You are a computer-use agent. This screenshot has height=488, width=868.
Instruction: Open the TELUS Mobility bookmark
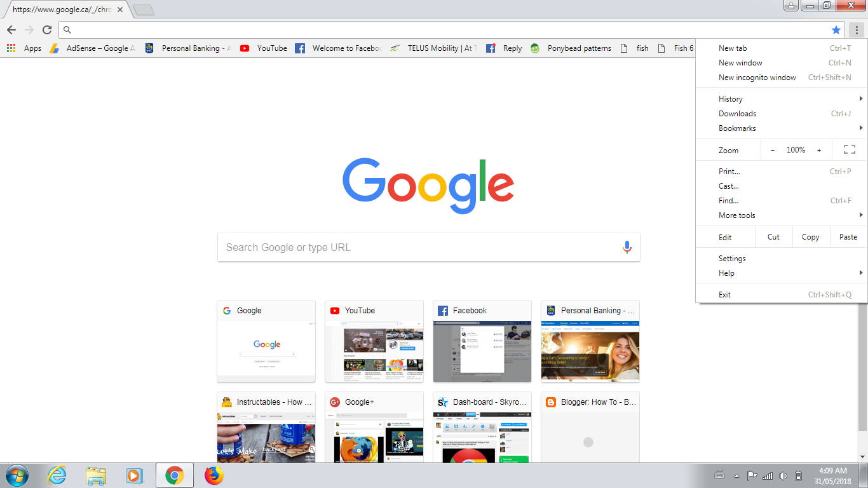tap(433, 48)
